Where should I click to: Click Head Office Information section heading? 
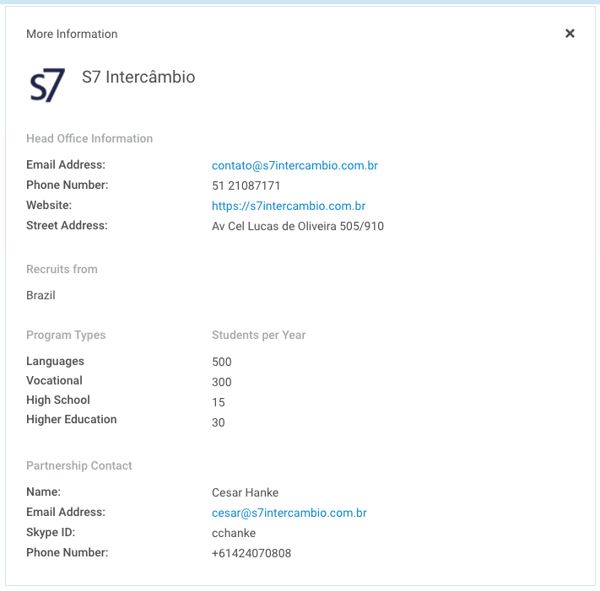pyautogui.click(x=90, y=139)
